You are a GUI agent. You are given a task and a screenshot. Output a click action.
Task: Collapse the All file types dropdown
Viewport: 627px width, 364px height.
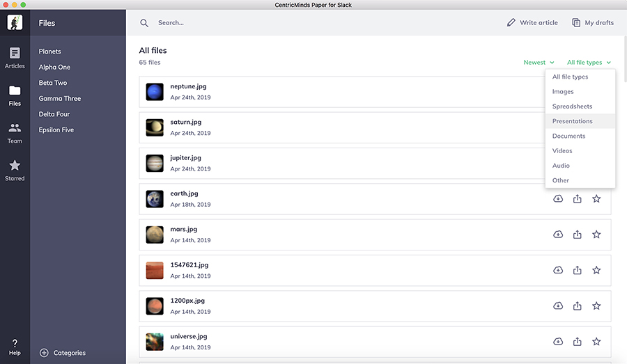[x=589, y=63]
